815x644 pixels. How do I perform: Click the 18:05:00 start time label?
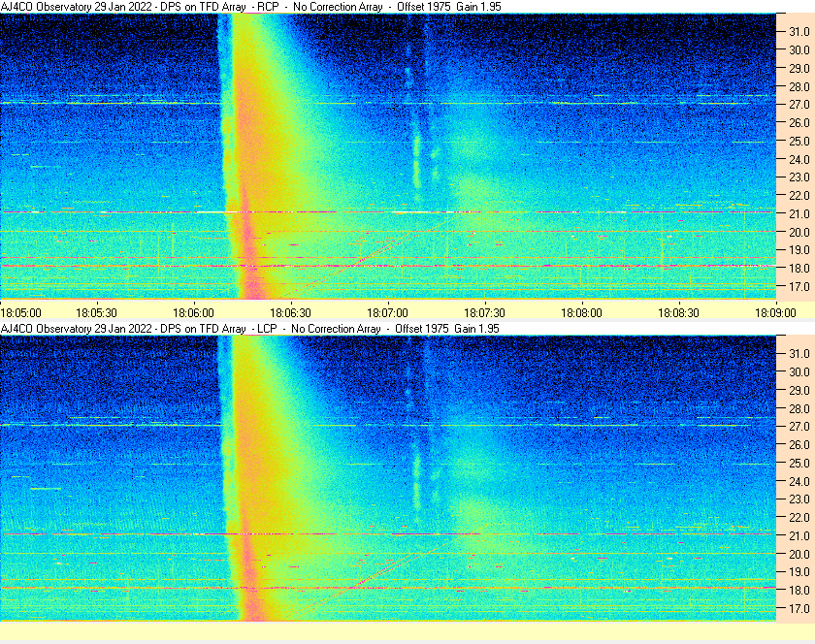click(x=20, y=313)
